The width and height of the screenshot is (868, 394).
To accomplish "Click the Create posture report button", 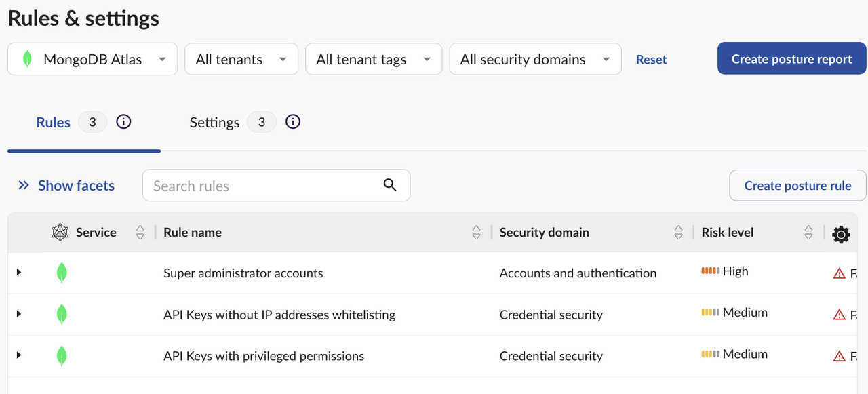I will point(791,59).
